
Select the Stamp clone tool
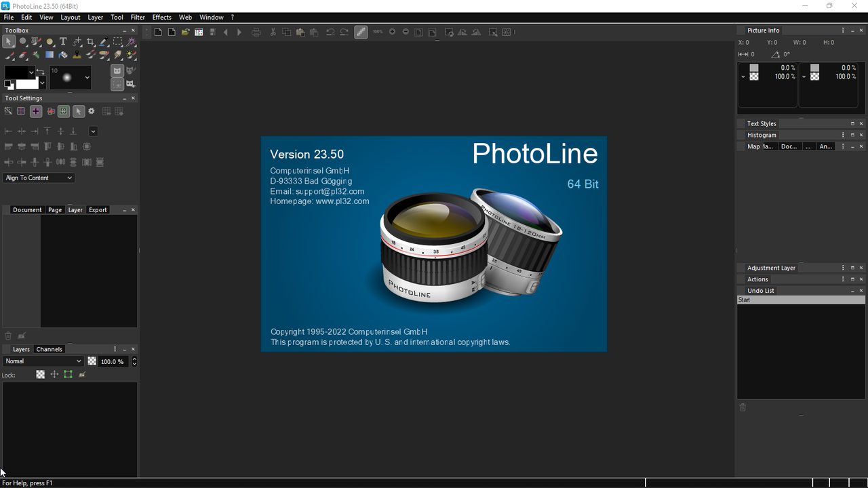point(77,55)
